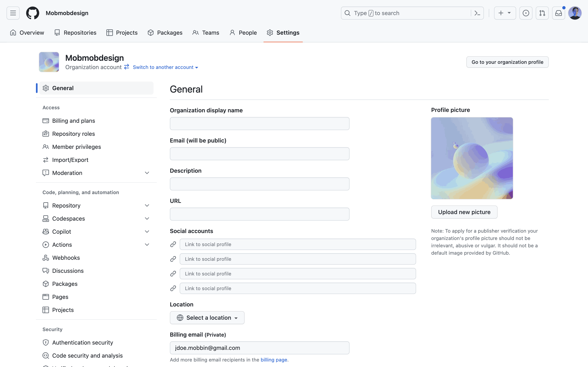Click the Organization display name field
588x367 pixels.
pyautogui.click(x=259, y=124)
